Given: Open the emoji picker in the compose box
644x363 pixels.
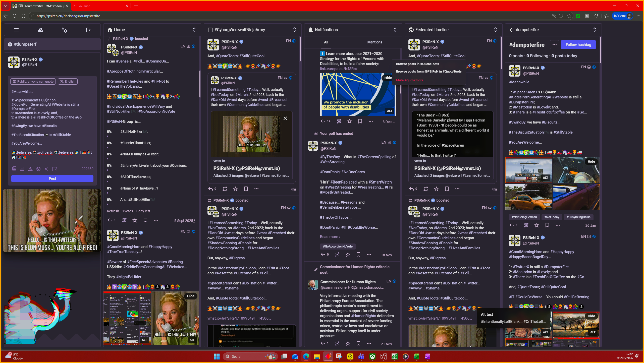Looking at the screenshot, I should pos(38,169).
